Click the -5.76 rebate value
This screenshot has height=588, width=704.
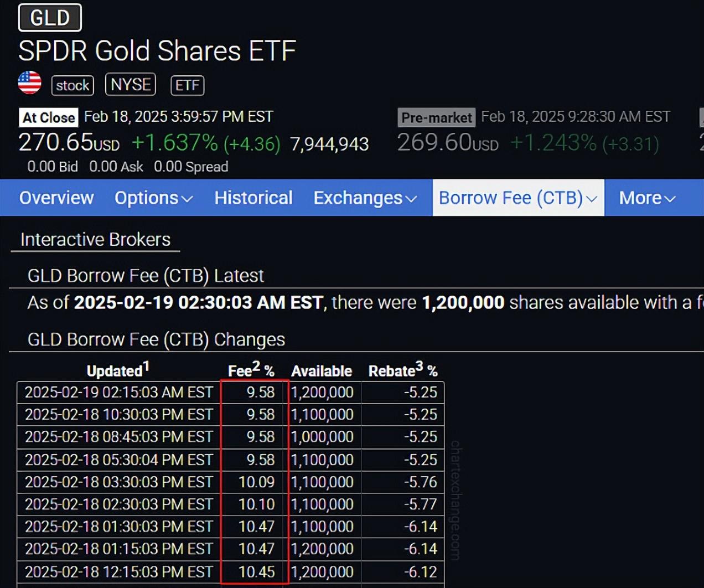pyautogui.click(x=421, y=482)
